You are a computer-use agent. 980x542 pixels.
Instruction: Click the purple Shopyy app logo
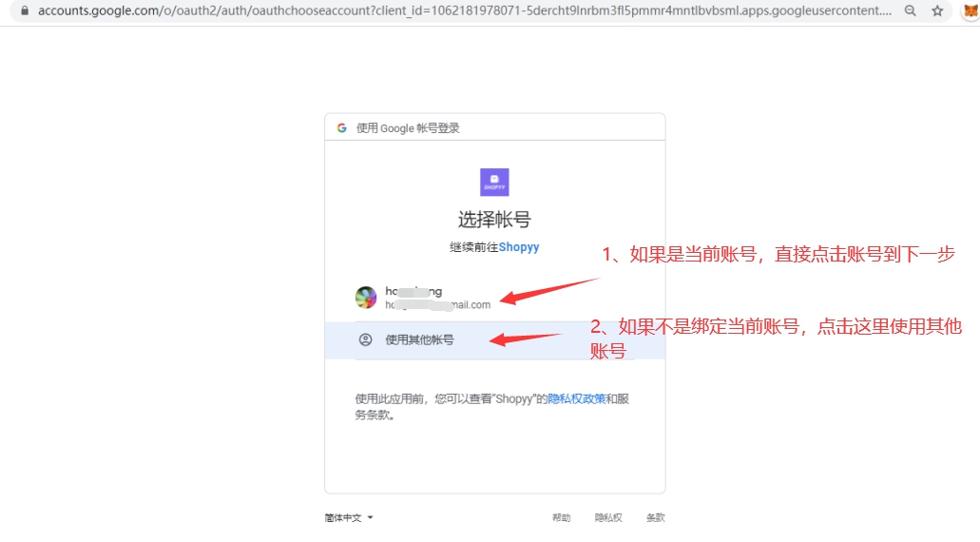pyautogui.click(x=494, y=183)
